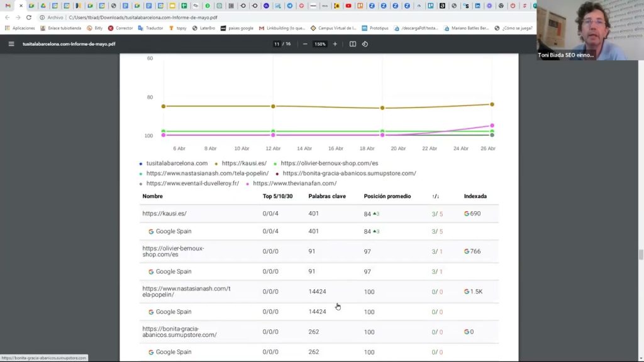Viewport: 644px width, 362px height.
Task: Click the last gold data point on 26 Abr
Action: point(492,104)
